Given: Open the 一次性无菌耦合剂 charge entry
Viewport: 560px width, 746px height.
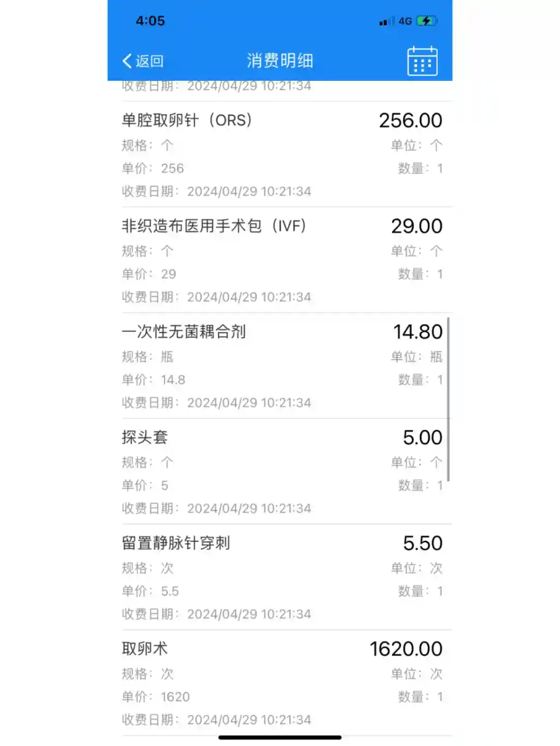Looking at the screenshot, I should [x=184, y=332].
